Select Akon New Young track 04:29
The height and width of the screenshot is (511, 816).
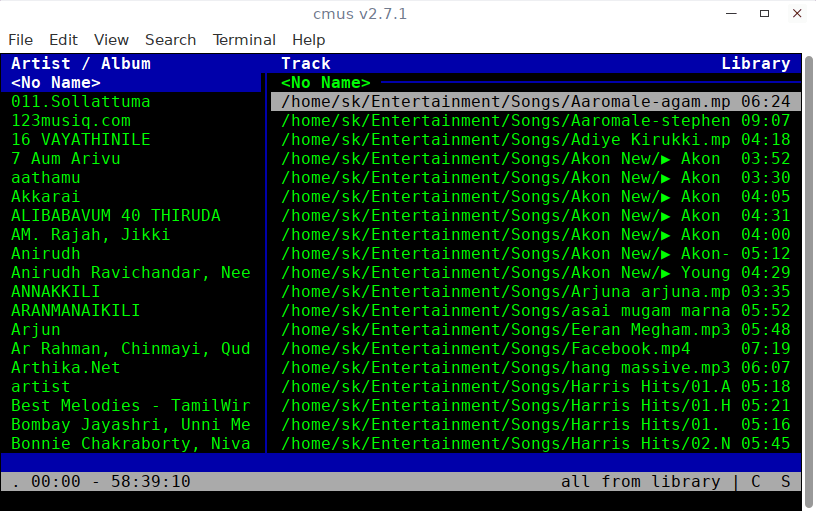(x=536, y=273)
